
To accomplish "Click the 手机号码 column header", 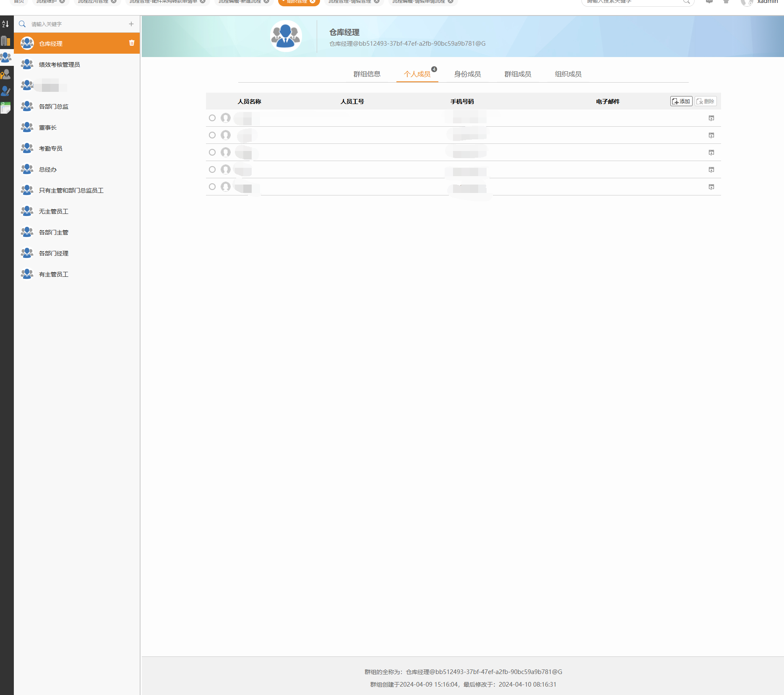I will coord(462,102).
